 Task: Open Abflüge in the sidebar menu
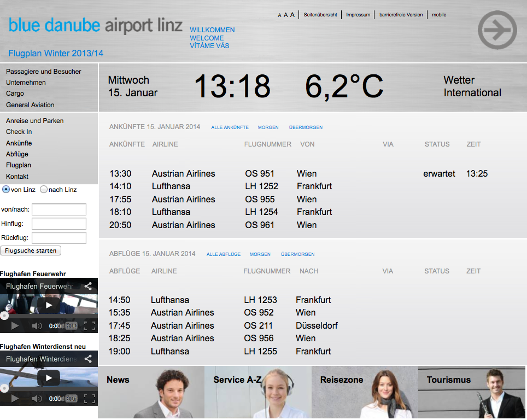(17, 154)
